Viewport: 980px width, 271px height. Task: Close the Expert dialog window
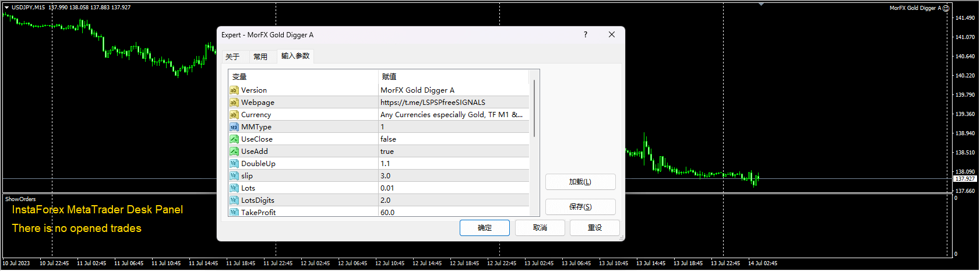[612, 35]
